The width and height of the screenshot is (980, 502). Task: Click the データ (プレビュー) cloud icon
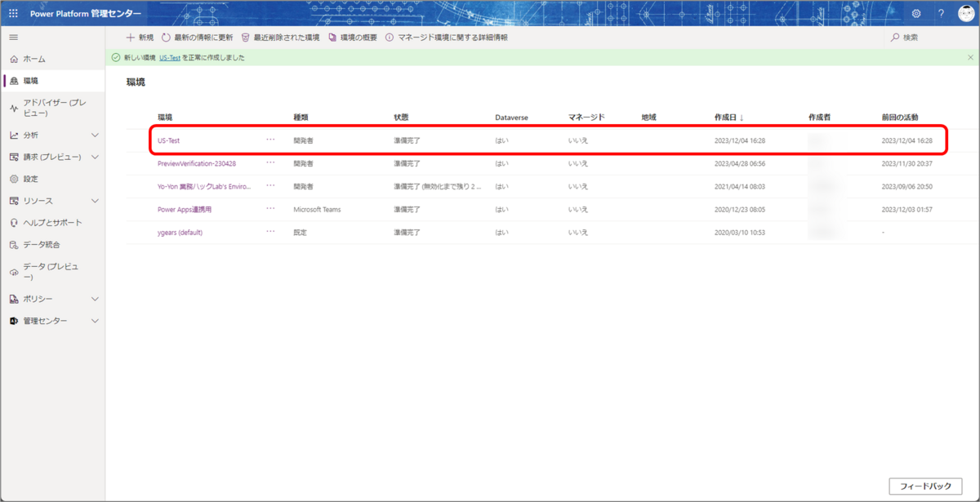pyautogui.click(x=14, y=272)
